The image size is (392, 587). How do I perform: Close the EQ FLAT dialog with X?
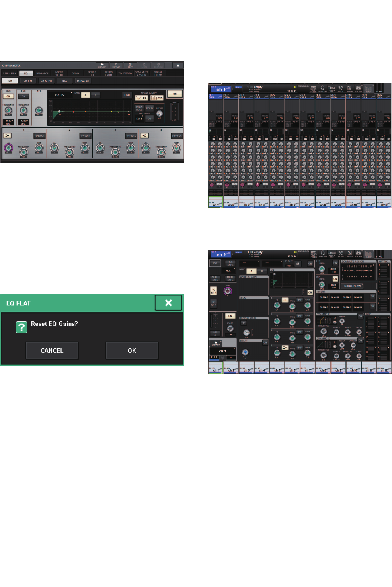coord(168,303)
